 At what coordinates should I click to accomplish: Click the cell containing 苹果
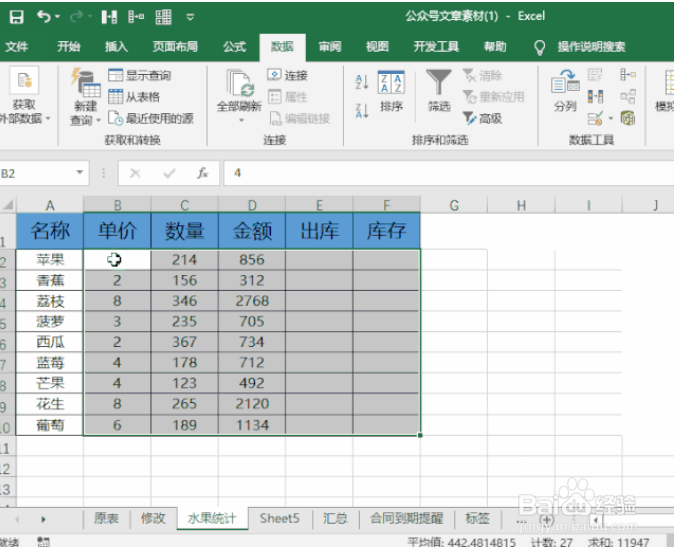[x=50, y=259]
